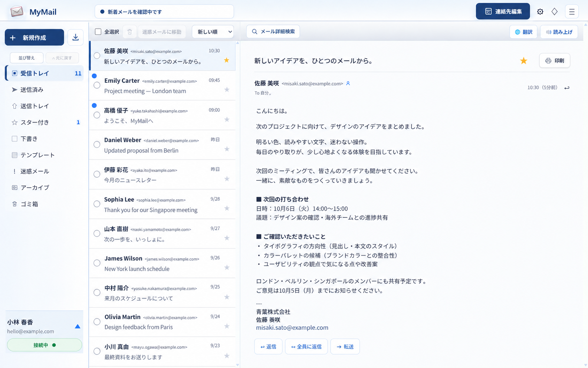Image resolution: width=588 pixels, height=368 pixels.
Task: Star the James Wilson email
Action: coord(227,267)
